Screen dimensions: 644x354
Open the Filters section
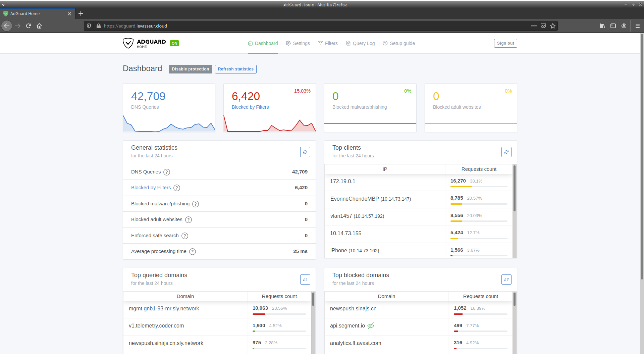click(331, 43)
